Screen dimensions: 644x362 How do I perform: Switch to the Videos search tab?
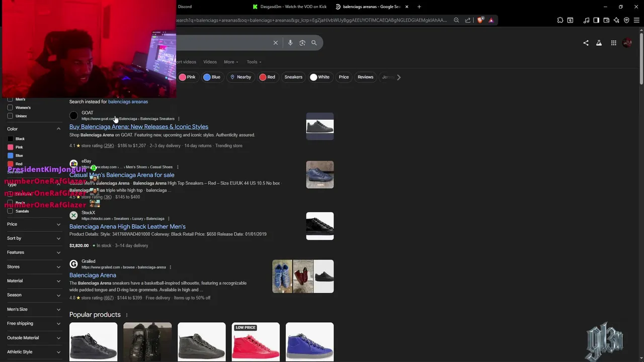point(210,62)
